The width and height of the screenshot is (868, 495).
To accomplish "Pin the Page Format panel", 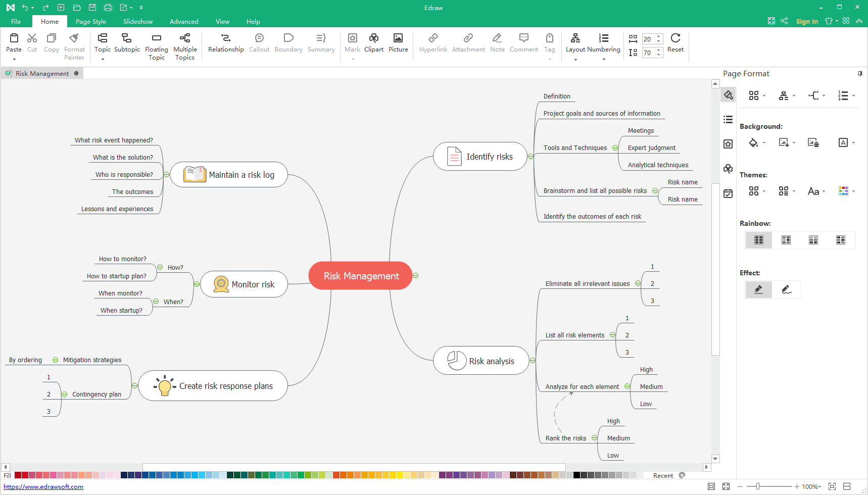I will point(860,74).
